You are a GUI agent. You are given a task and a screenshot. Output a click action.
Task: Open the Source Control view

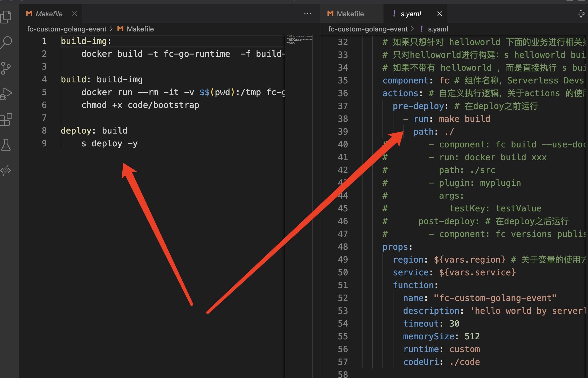5,68
